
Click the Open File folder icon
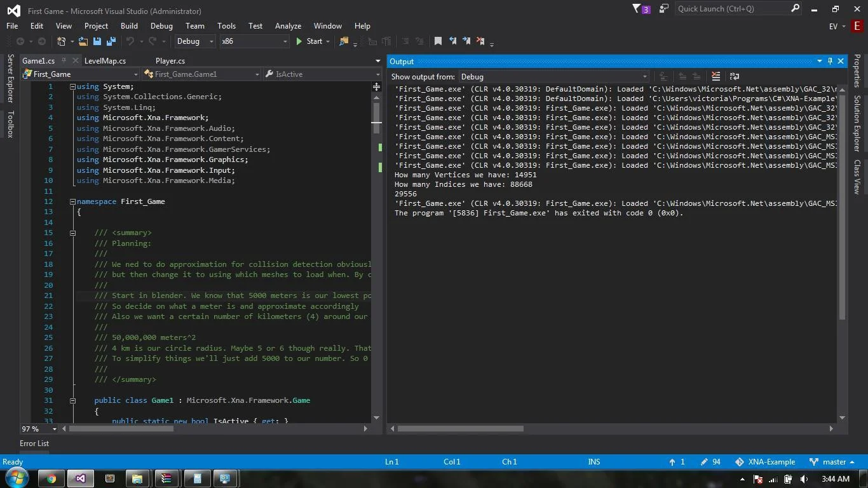click(83, 41)
